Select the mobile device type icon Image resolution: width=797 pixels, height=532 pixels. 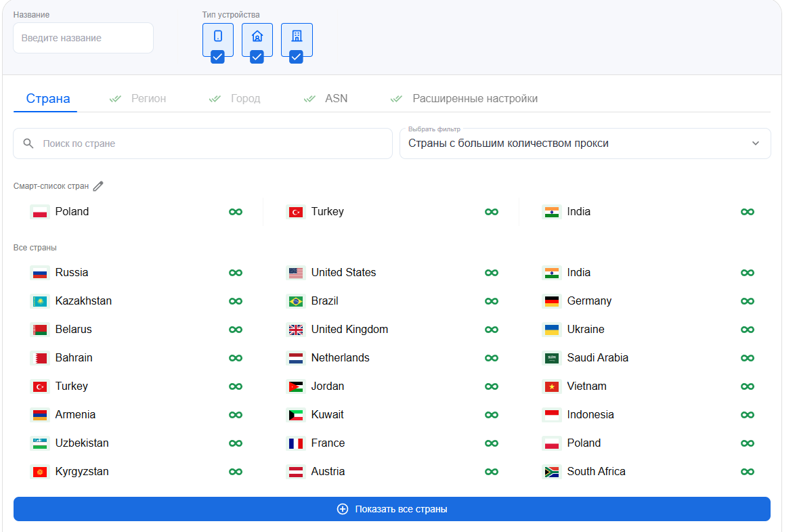217,37
